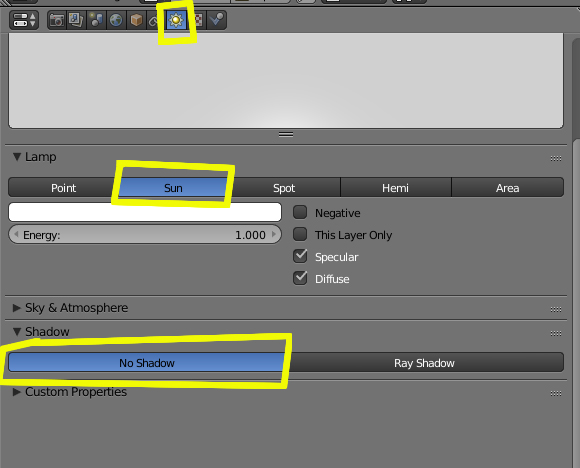Select the Lamp data sun icon tab
The height and width of the screenshot is (468, 580).
click(176, 20)
